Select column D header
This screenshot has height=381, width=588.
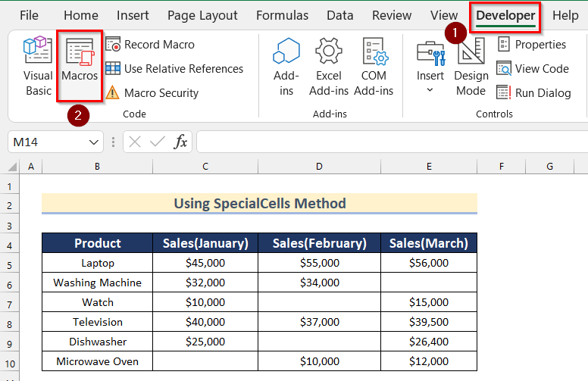click(x=319, y=166)
